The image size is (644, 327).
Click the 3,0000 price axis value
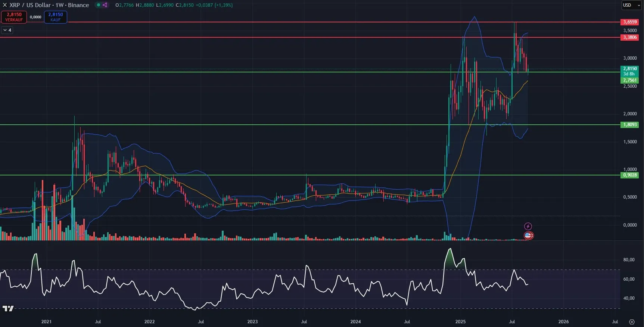pos(630,58)
